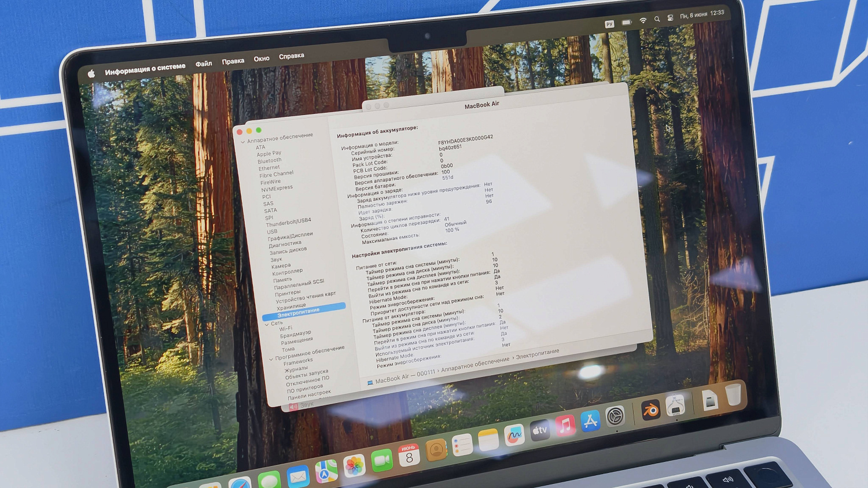Select Bluetooth in the sidebar
Screen dimensions: 868x488
click(x=270, y=161)
